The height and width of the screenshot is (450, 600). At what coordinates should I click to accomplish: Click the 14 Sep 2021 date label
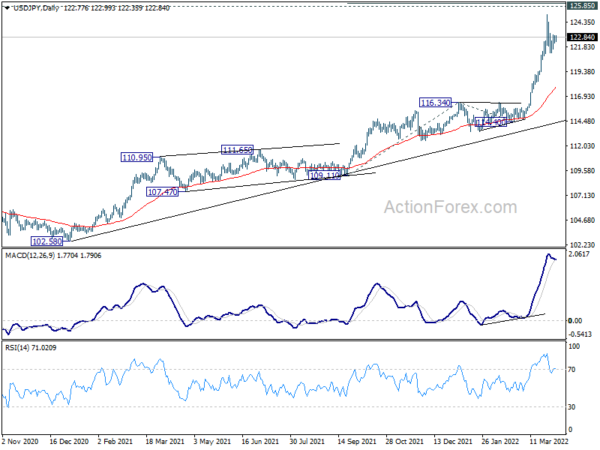(357, 442)
